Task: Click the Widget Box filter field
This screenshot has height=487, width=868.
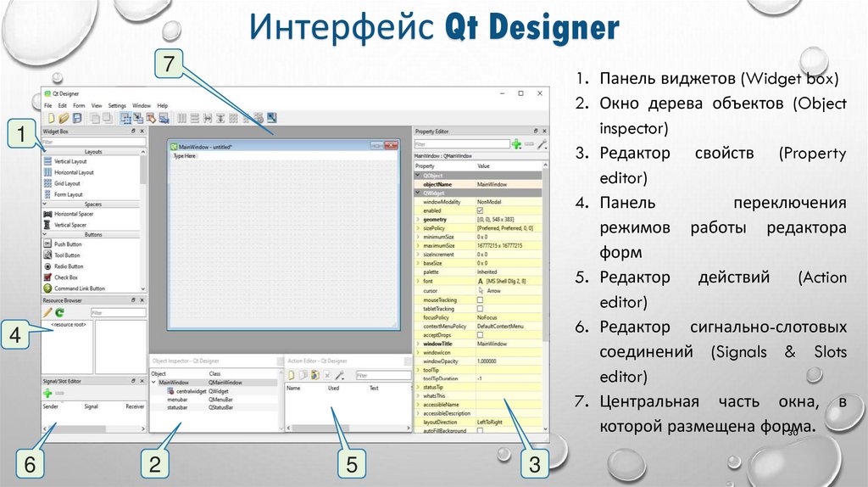Action: click(x=93, y=142)
